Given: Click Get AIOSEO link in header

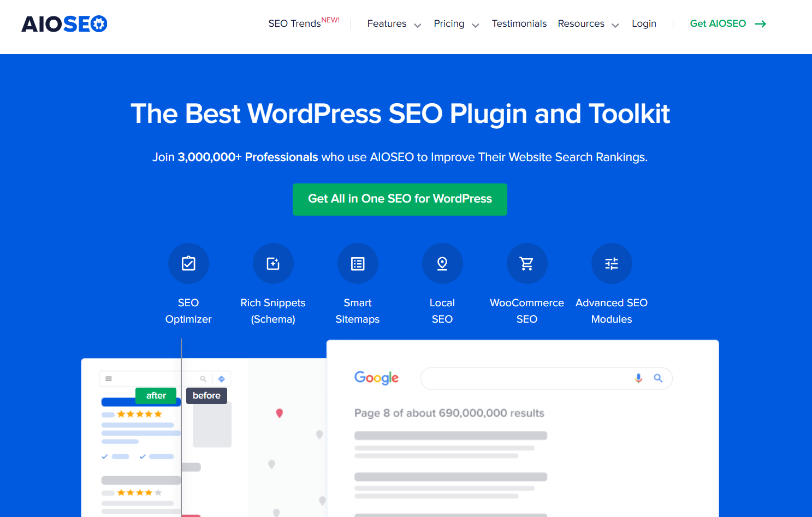Looking at the screenshot, I should click(x=718, y=23).
